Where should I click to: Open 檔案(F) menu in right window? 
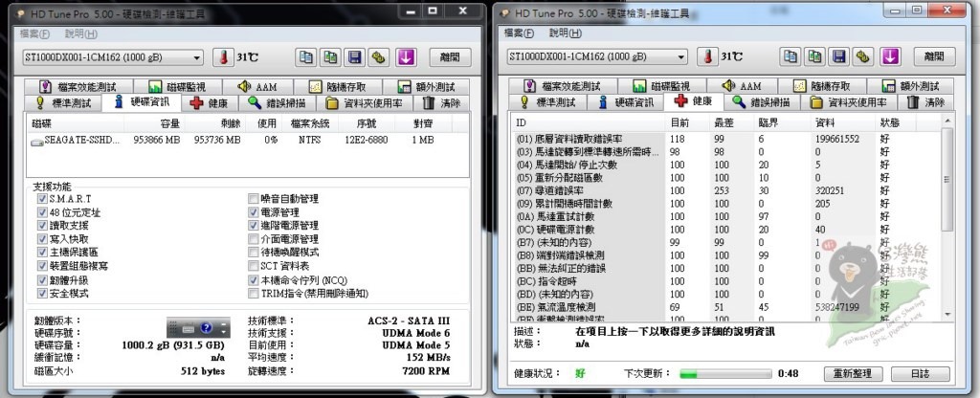pyautogui.click(x=520, y=33)
